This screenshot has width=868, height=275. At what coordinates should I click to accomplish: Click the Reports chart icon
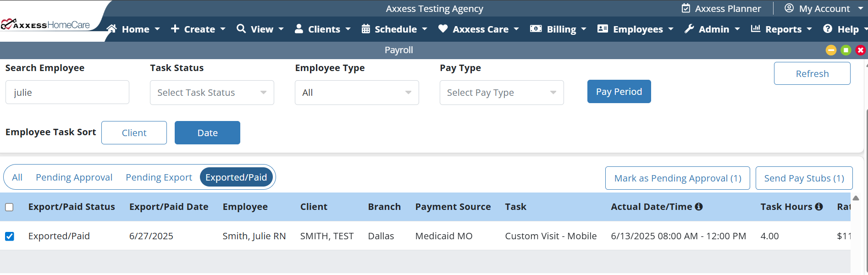755,29
